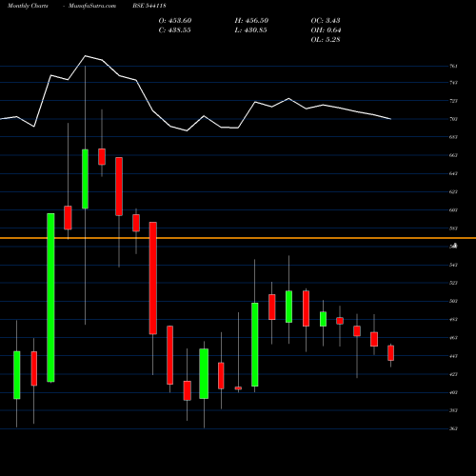Viewport: 476px width, 476px height.
Task: Click the orange horizontal price level line
Action: click(238, 238)
